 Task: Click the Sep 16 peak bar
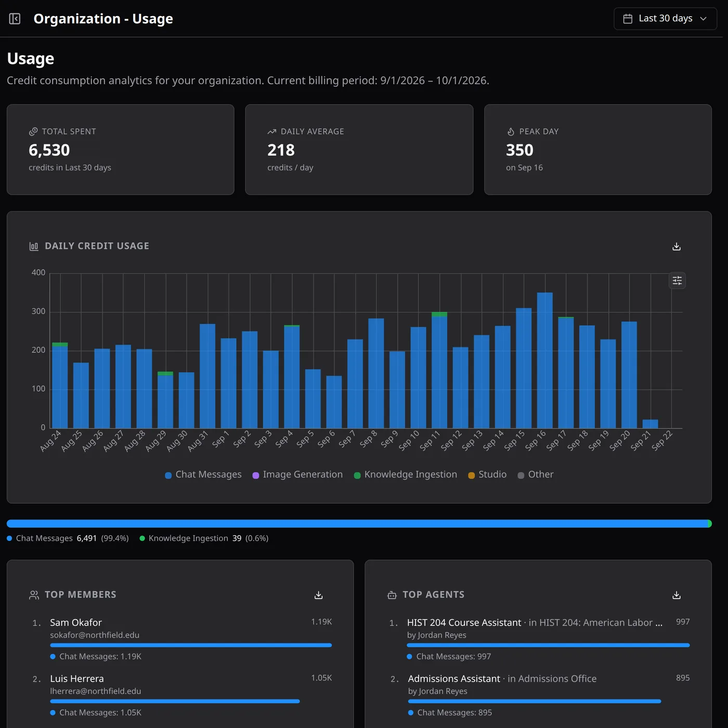pos(545,360)
